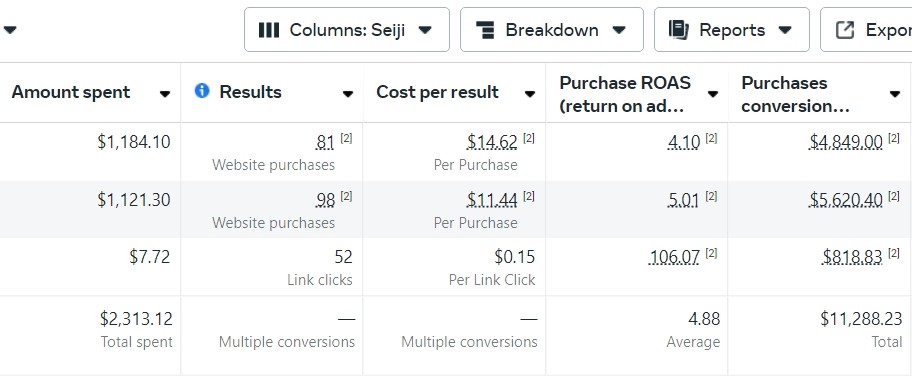Open Cost per result column arrow
This screenshot has width=912, height=378.
click(530, 94)
